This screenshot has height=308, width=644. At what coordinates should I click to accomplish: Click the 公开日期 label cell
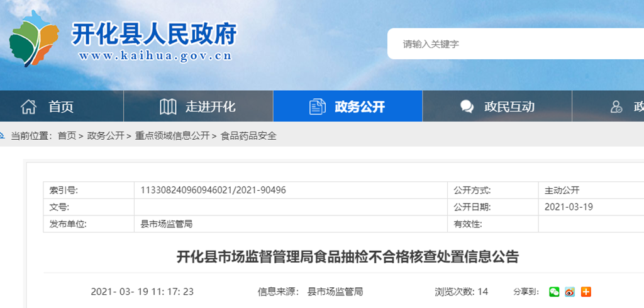point(493,207)
